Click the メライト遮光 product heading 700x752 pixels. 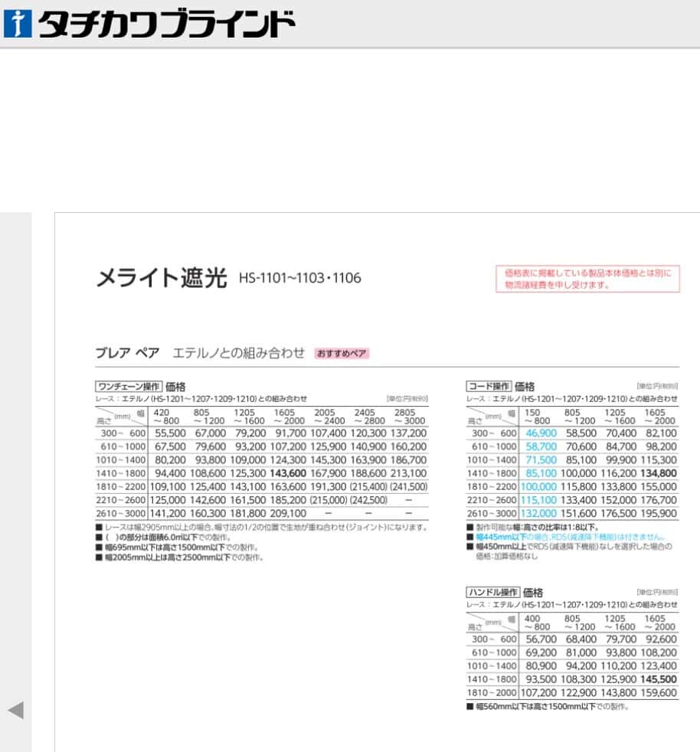[162, 278]
